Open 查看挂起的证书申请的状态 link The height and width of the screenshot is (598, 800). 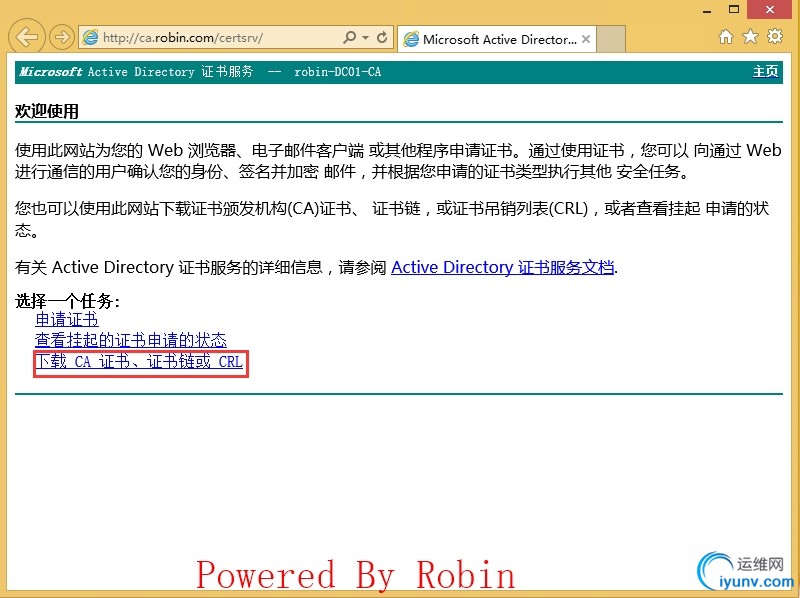coord(131,340)
